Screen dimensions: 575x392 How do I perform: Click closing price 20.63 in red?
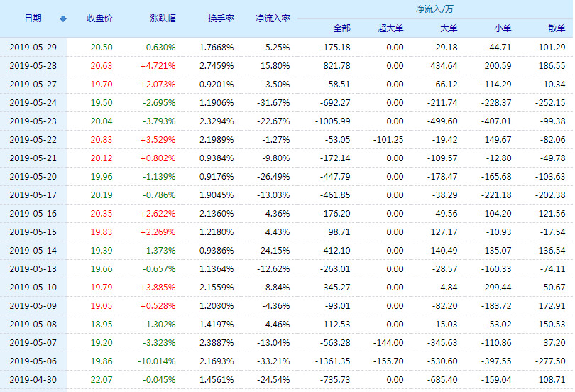pos(102,65)
